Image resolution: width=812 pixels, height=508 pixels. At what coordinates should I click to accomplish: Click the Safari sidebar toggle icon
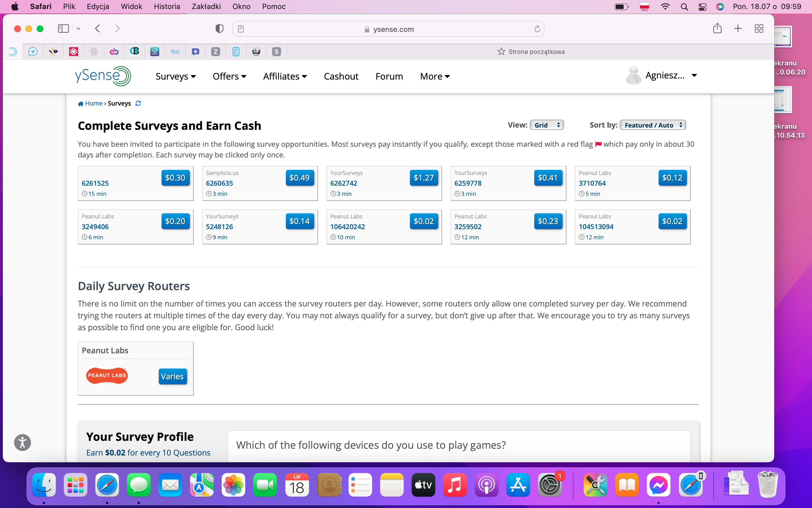coord(63,29)
